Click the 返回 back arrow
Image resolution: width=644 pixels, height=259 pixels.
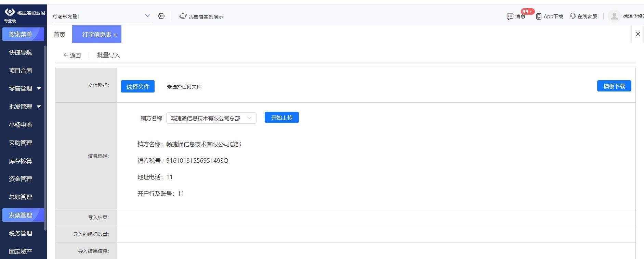pyautogui.click(x=66, y=55)
